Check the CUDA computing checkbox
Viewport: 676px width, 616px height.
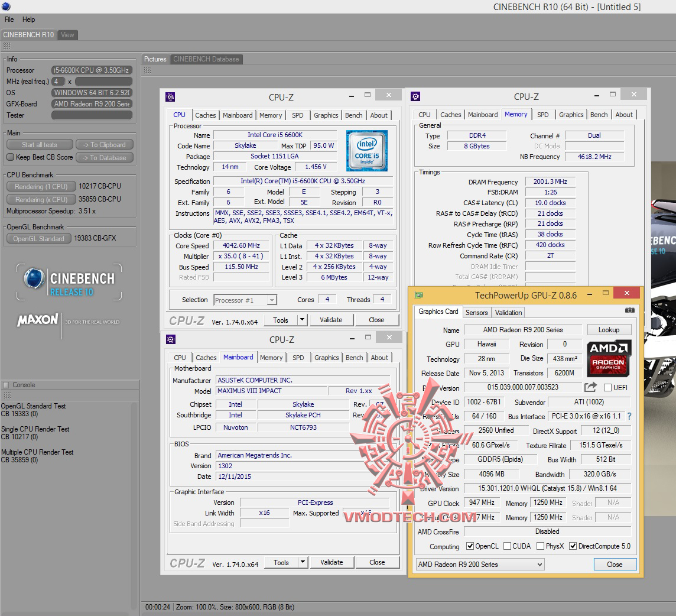[x=506, y=546]
